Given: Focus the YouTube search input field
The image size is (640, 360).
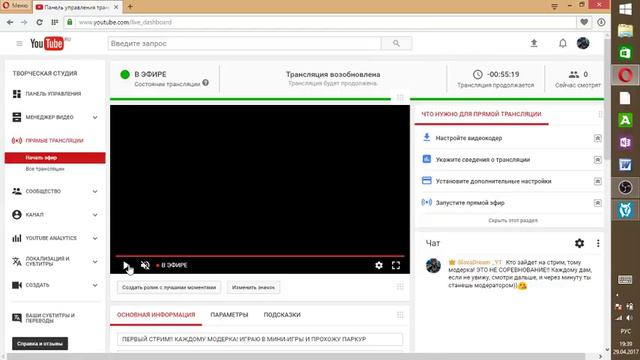Looking at the screenshot, I should coord(244,43).
